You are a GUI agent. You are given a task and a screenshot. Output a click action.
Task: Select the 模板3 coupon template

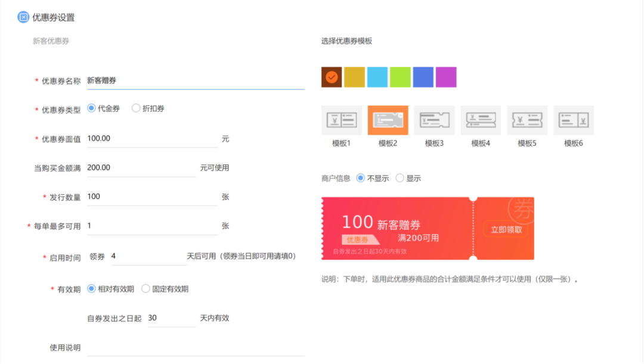pyautogui.click(x=434, y=120)
